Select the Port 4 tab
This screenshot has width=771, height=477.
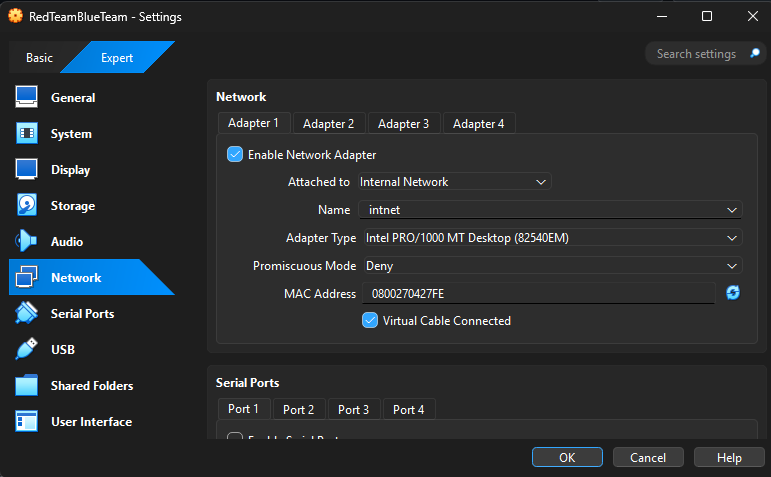409,409
